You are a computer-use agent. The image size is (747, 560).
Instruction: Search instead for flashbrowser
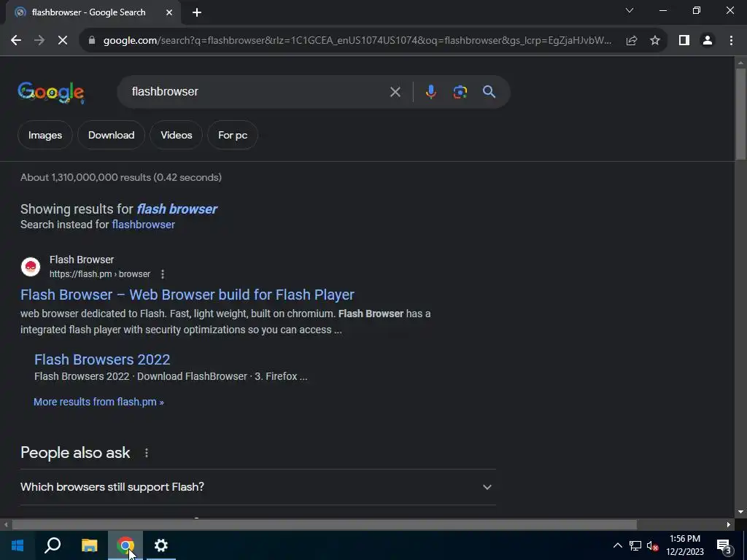point(144,225)
